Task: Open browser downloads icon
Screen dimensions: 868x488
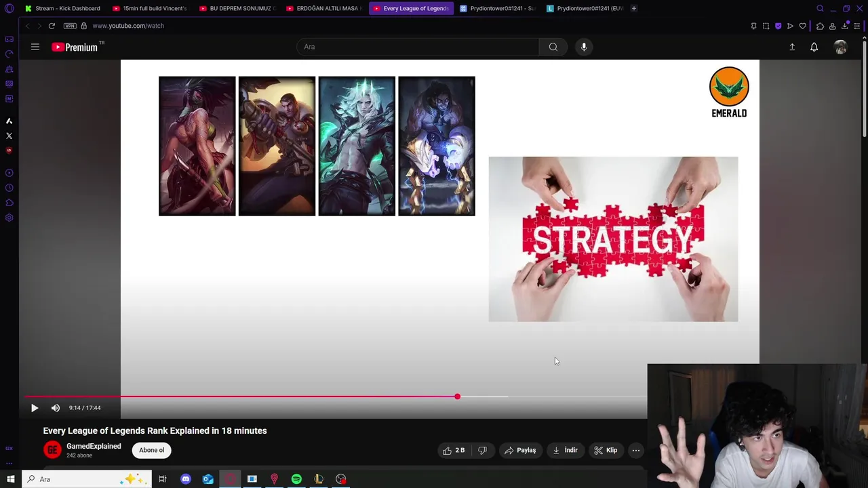Action: tap(845, 26)
